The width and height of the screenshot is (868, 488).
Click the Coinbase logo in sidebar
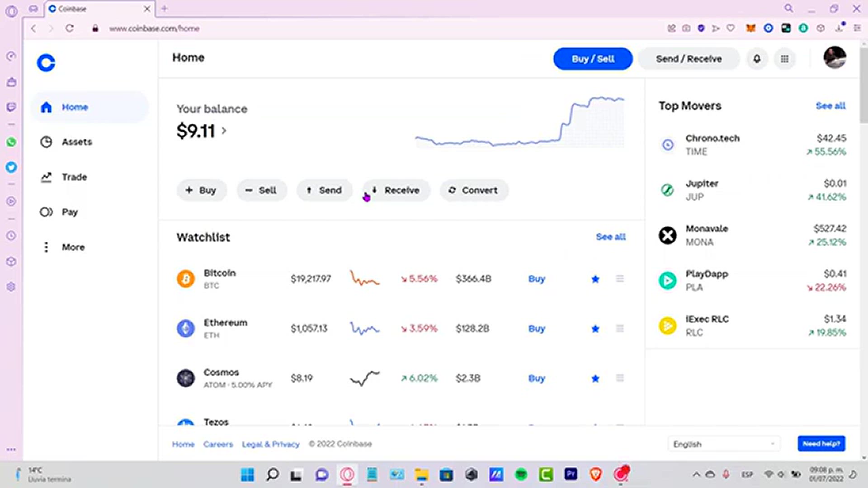click(x=46, y=63)
